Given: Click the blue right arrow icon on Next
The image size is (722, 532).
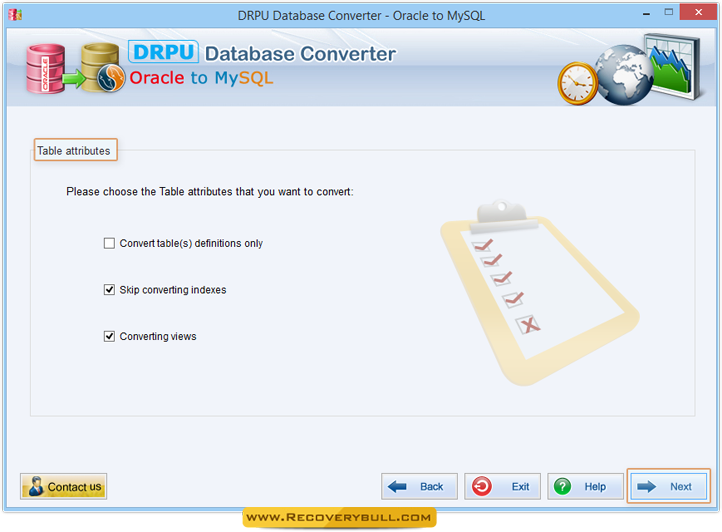Looking at the screenshot, I should click(646, 486).
